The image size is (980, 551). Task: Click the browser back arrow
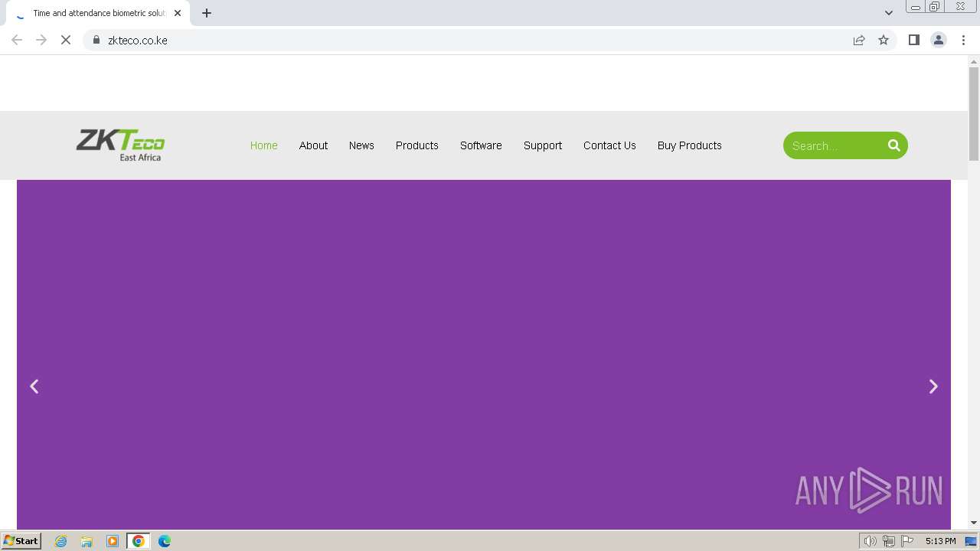[17, 40]
